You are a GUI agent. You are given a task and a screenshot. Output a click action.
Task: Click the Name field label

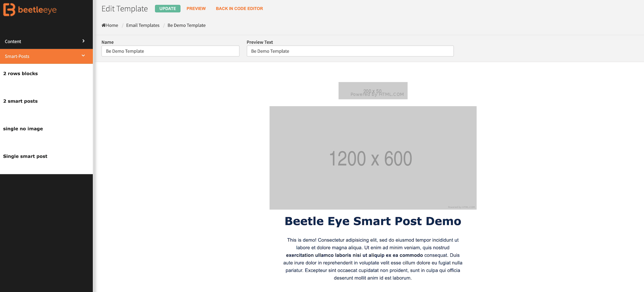tap(108, 42)
